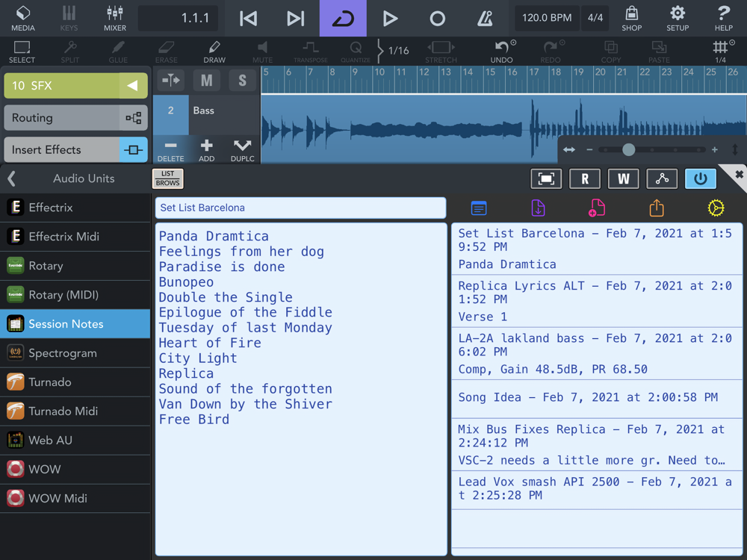Mute track with the M button

tap(207, 81)
